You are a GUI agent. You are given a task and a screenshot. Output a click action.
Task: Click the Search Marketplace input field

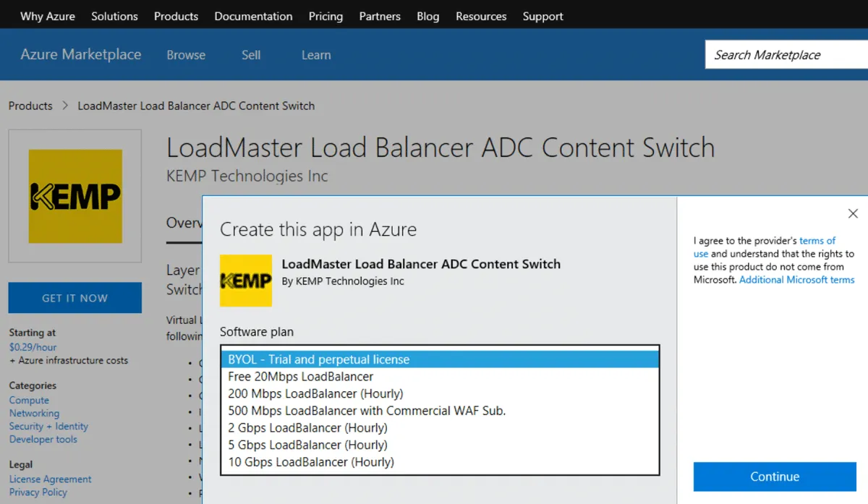pos(785,55)
